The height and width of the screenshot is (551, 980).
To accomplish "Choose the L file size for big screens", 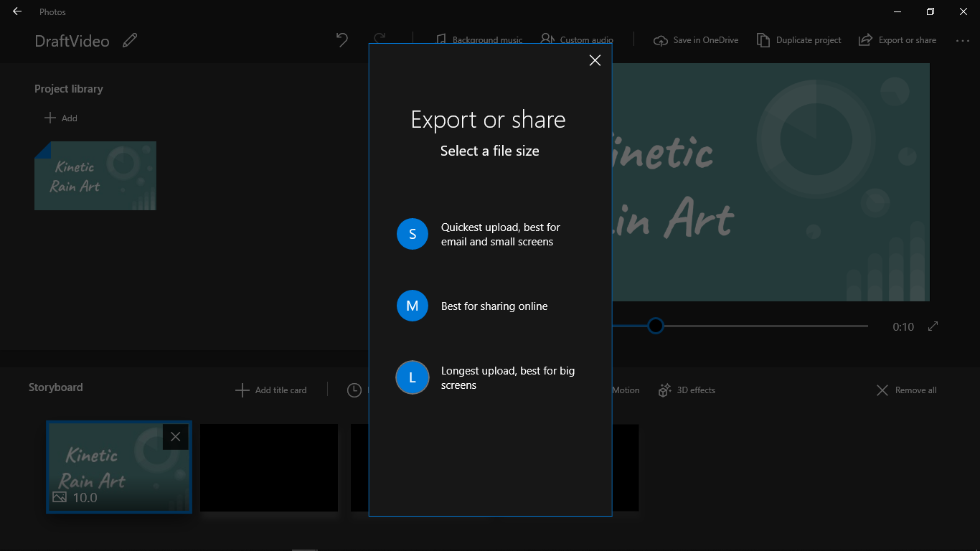I will coord(413,377).
